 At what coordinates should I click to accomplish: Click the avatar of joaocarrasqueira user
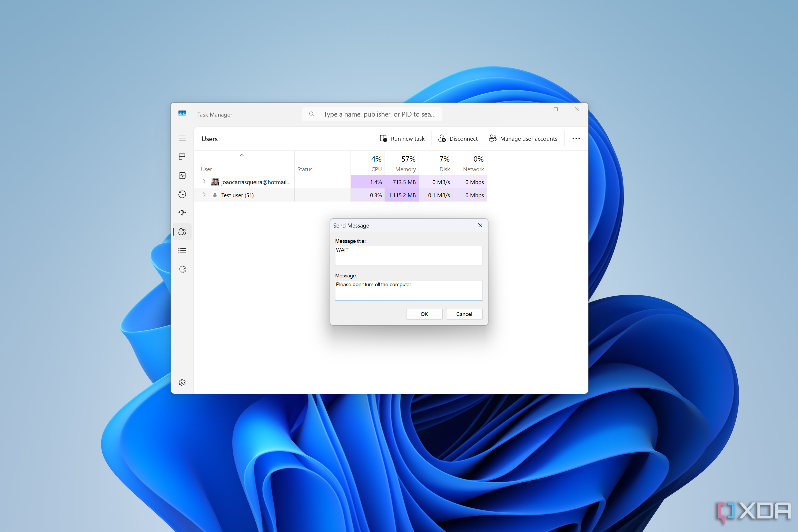pyautogui.click(x=215, y=182)
